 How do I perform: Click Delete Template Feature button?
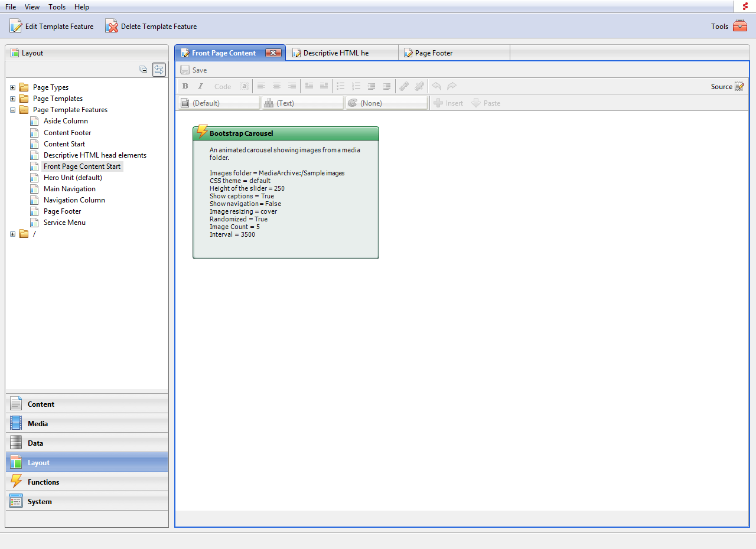(151, 26)
